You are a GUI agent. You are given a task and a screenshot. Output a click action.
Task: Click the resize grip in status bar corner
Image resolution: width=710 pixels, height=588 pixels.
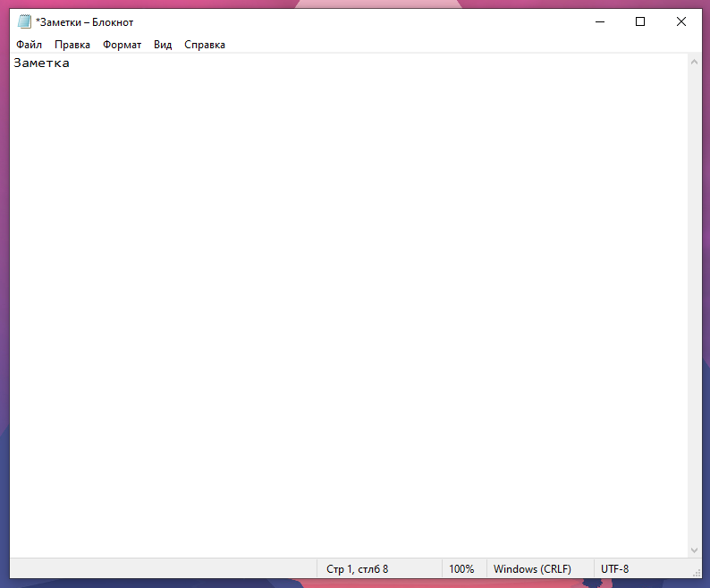pyautogui.click(x=697, y=573)
